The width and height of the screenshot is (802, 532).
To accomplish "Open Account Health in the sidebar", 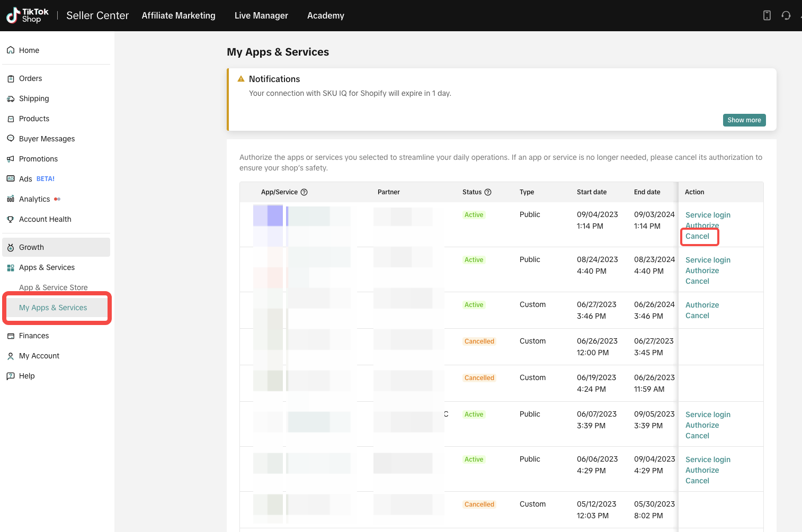I will coord(45,219).
